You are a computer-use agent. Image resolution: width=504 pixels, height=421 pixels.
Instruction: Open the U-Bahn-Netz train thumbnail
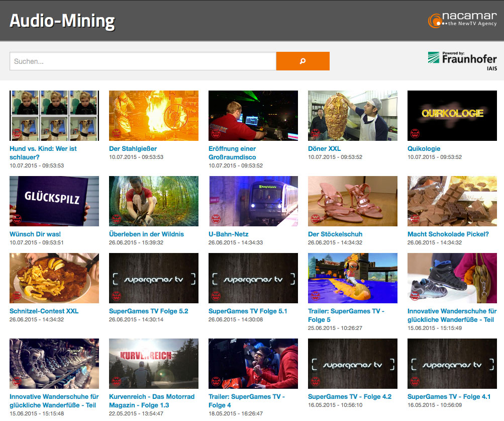pos(253,201)
